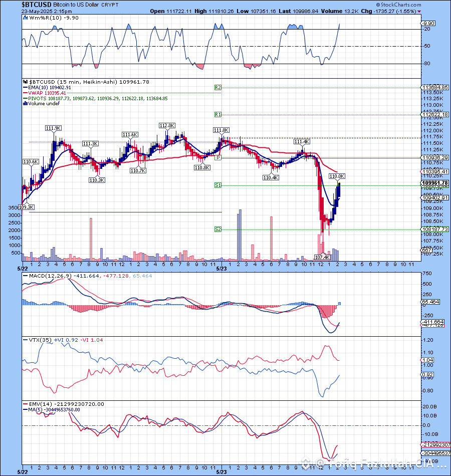Select the $BTCUSD ticker title
This screenshot has width=451, height=476.
[37, 5]
